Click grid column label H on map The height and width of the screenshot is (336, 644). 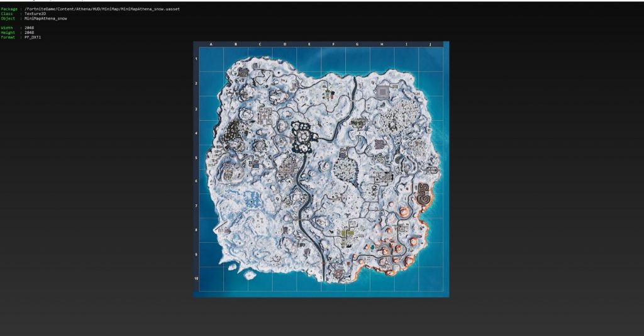click(382, 45)
